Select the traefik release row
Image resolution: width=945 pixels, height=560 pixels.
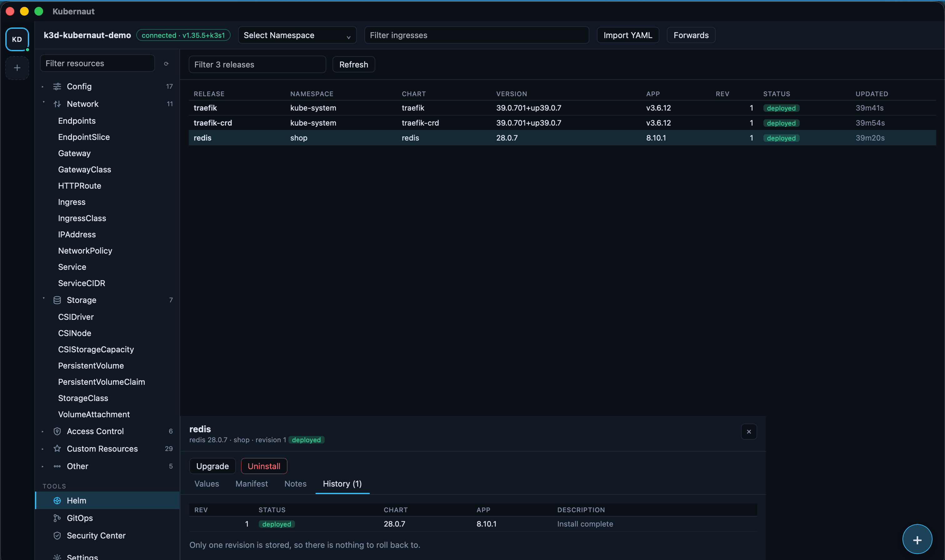pos(562,108)
